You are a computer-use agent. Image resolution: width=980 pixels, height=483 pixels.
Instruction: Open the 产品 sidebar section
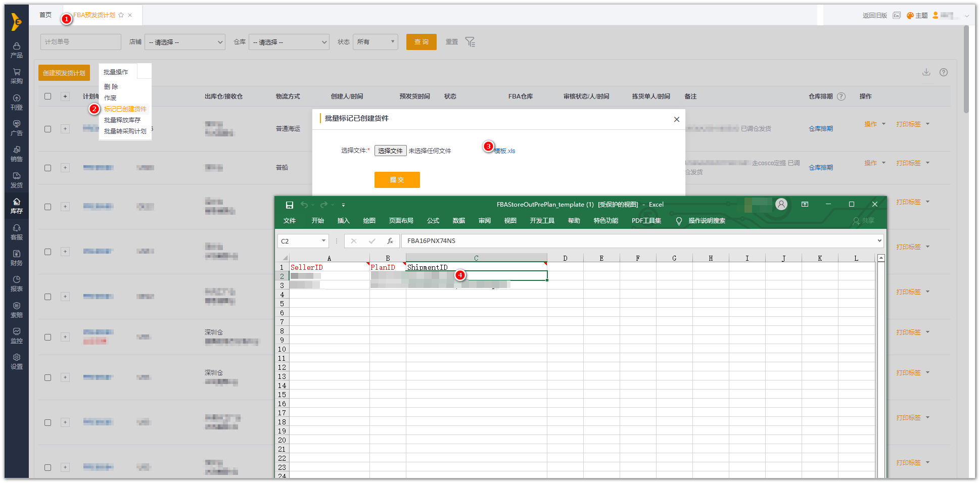(x=17, y=50)
